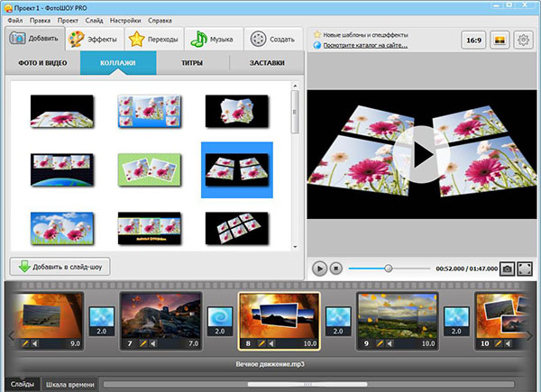Follow the catalog link on the site
The image size is (541, 392).
pyautogui.click(x=365, y=45)
